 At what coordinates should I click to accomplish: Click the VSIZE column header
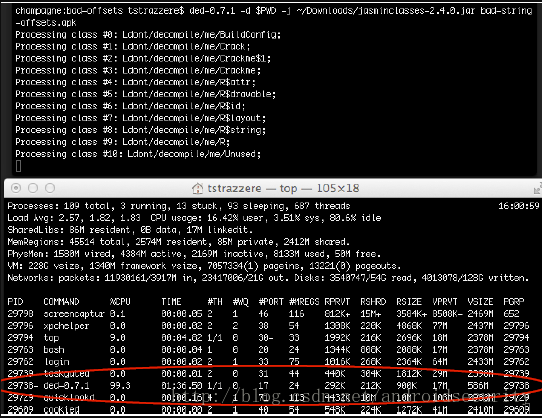point(480,302)
